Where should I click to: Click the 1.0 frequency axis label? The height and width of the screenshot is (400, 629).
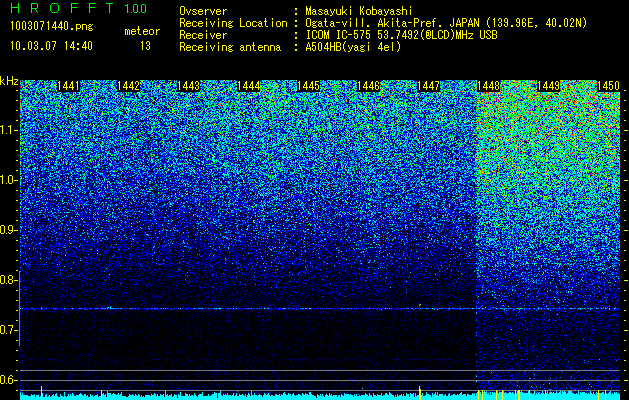click(9, 180)
